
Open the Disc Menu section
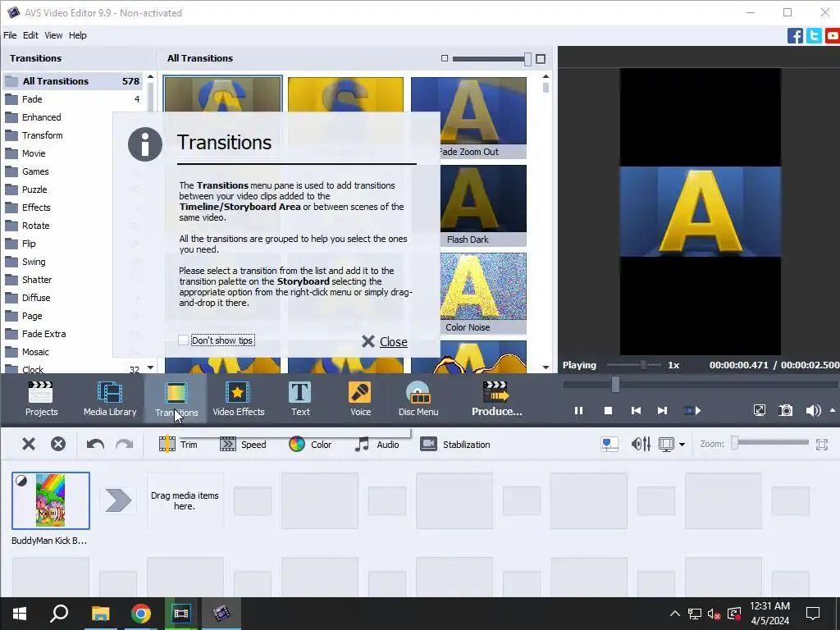tap(418, 399)
